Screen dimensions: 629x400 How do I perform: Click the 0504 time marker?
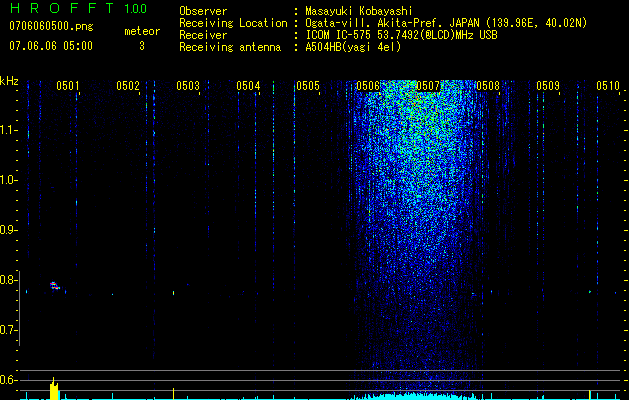point(248,86)
